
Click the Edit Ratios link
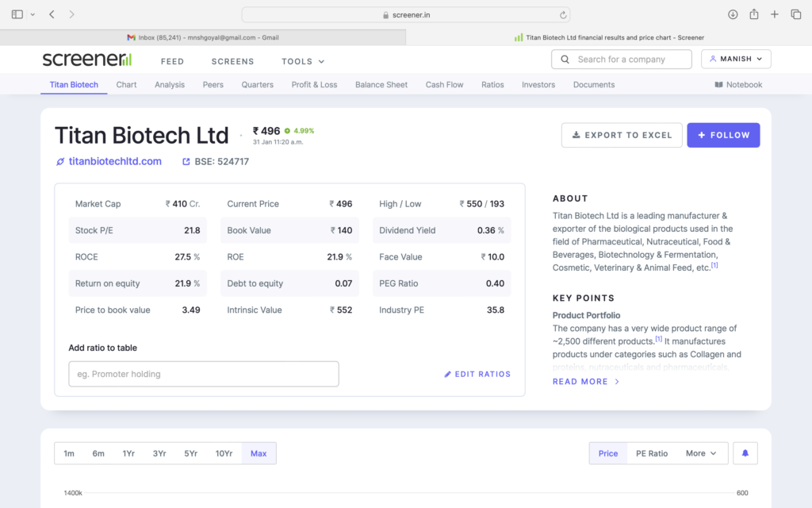pos(477,375)
